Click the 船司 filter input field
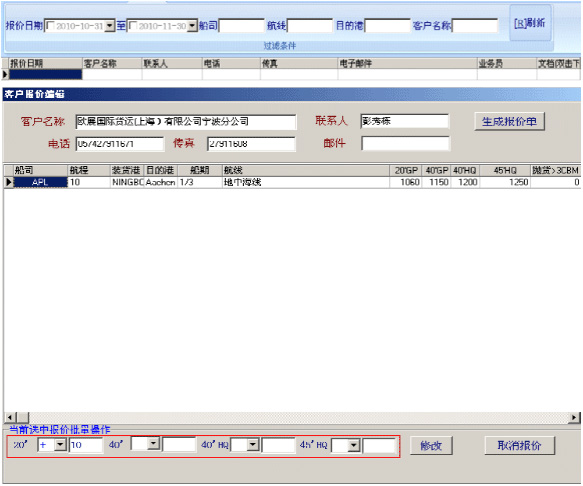 (x=242, y=26)
